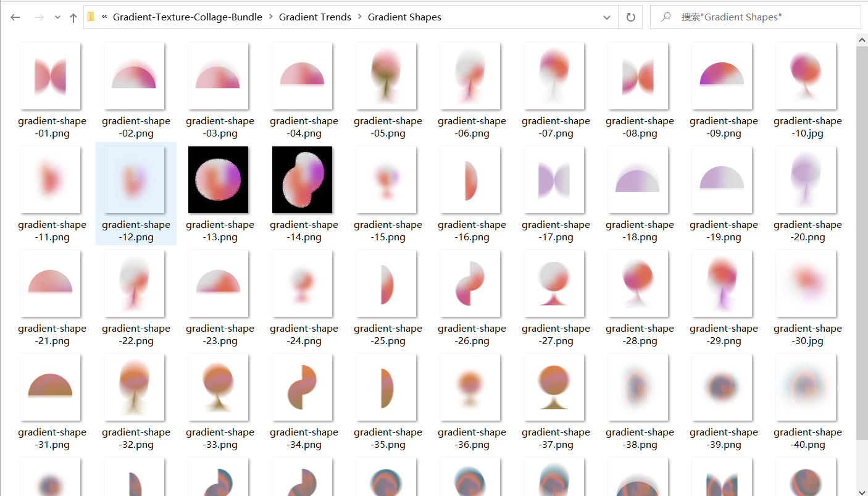Viewport: 868px width, 496px height.
Task: Click file name gradient-shape-36.png
Action: point(472,439)
